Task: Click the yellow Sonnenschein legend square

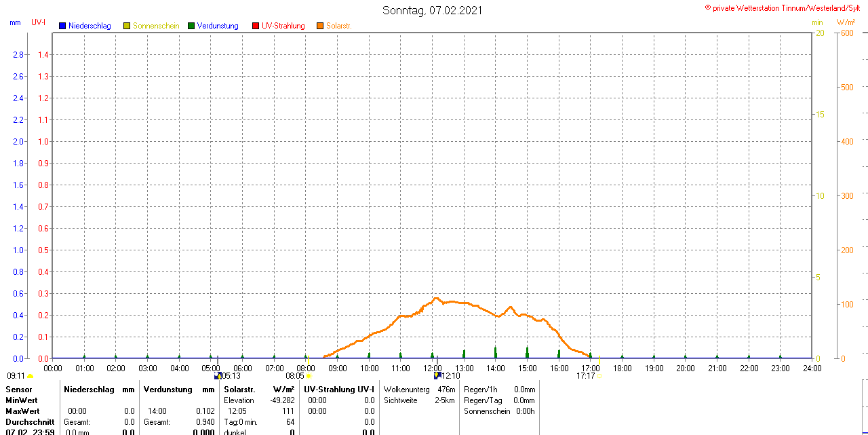Action: 127,26
